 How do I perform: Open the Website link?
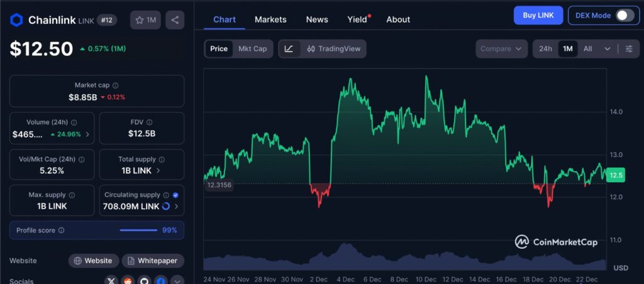point(94,261)
